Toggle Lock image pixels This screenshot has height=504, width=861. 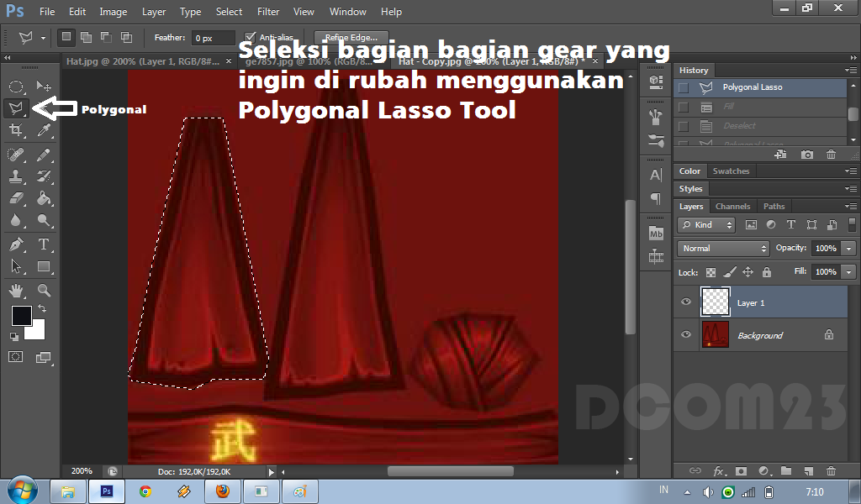tap(729, 272)
